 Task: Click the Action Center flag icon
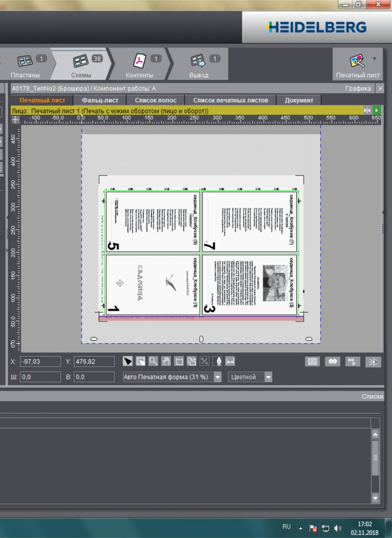pos(313,528)
